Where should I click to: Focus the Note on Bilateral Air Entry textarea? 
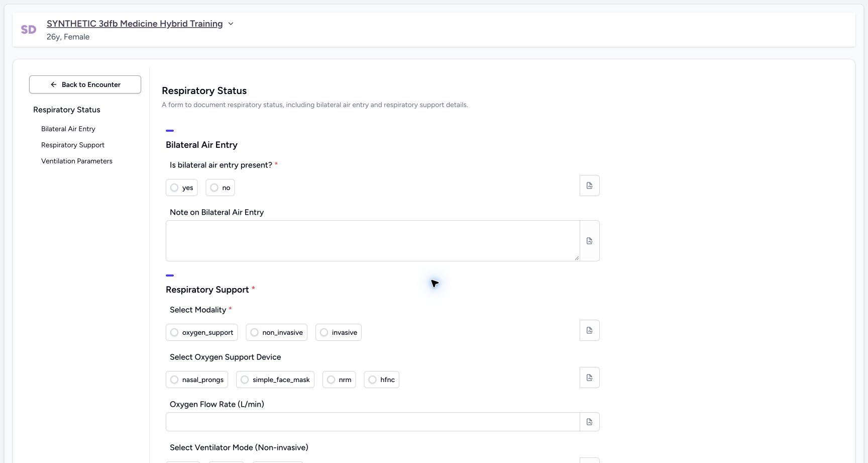373,241
